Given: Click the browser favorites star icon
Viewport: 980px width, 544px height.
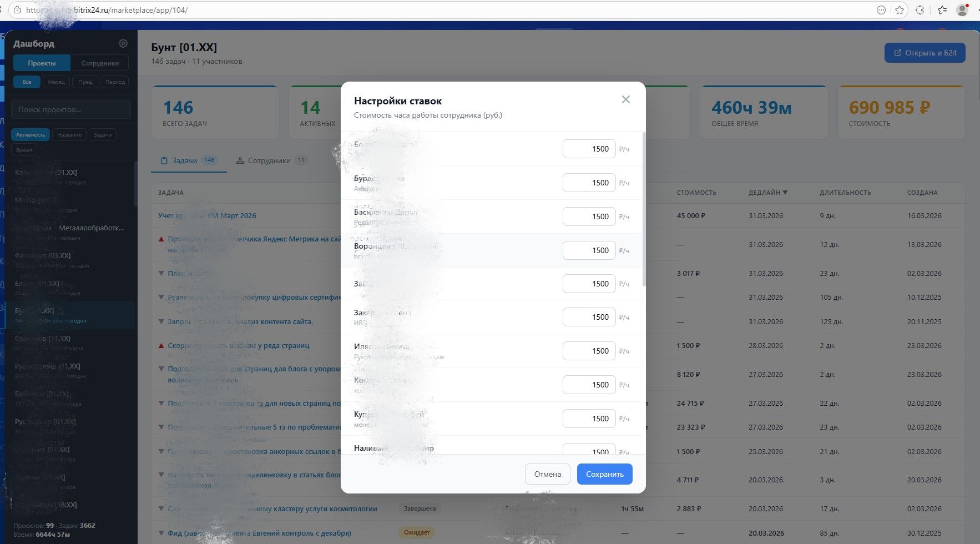Looking at the screenshot, I should pos(900,10).
